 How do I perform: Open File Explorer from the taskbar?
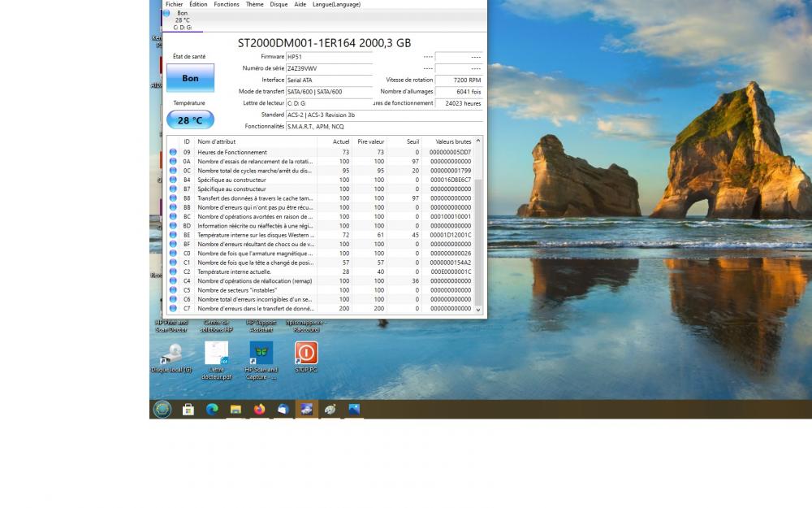click(235, 410)
